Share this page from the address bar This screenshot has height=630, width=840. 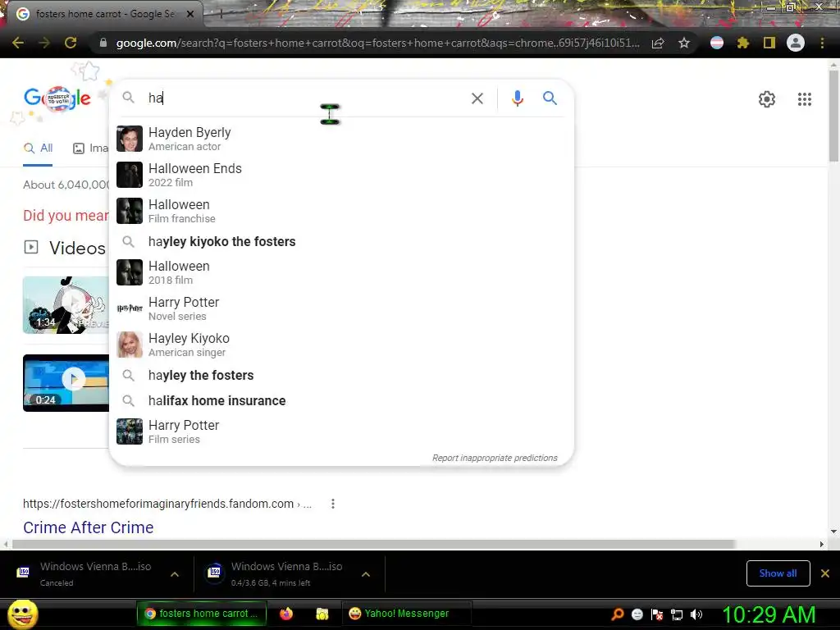coord(658,43)
